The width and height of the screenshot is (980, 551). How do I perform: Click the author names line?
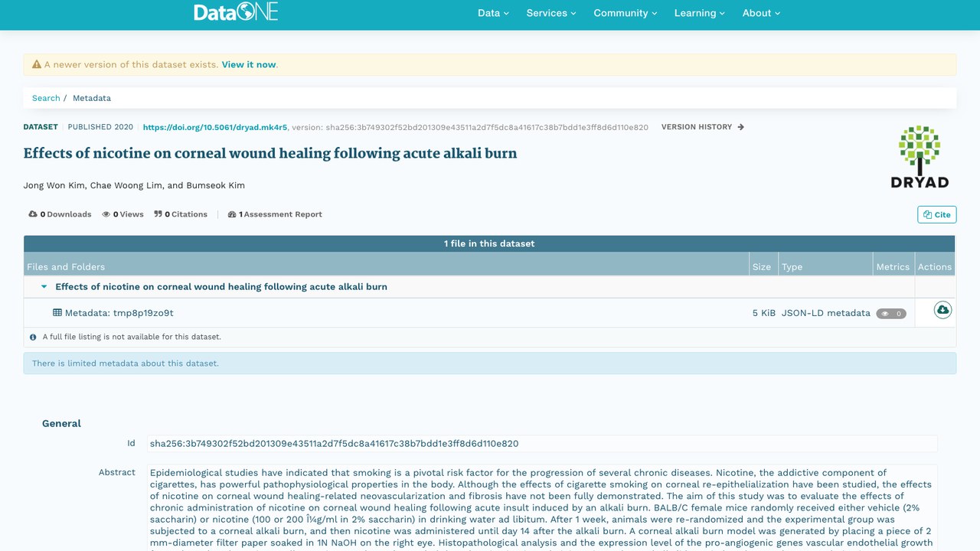[x=134, y=185]
